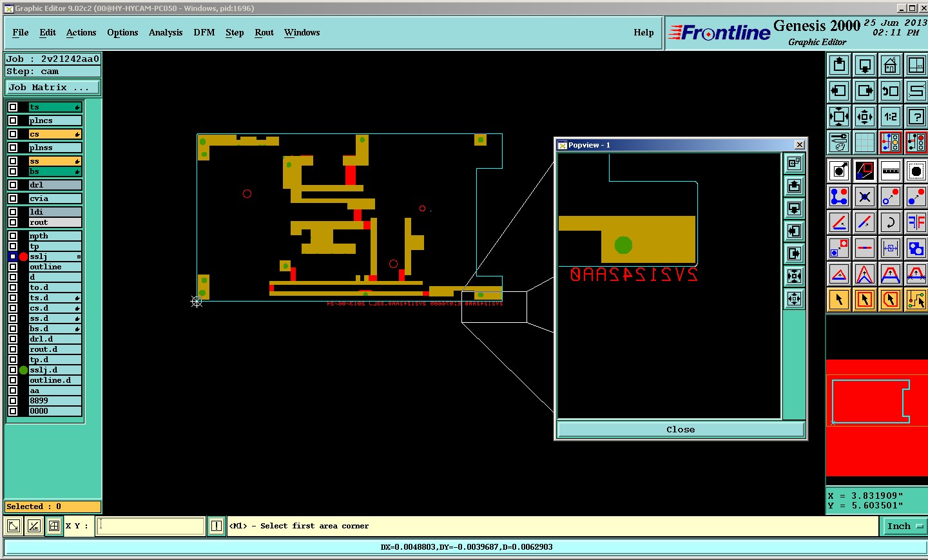Toggle the ts layer checkbox
928x560 pixels.
(x=13, y=107)
